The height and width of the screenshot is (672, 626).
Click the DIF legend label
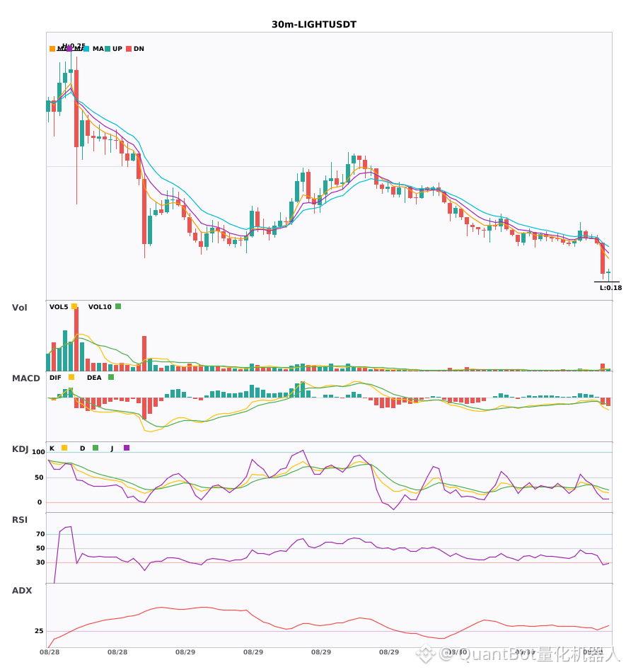pyautogui.click(x=55, y=378)
